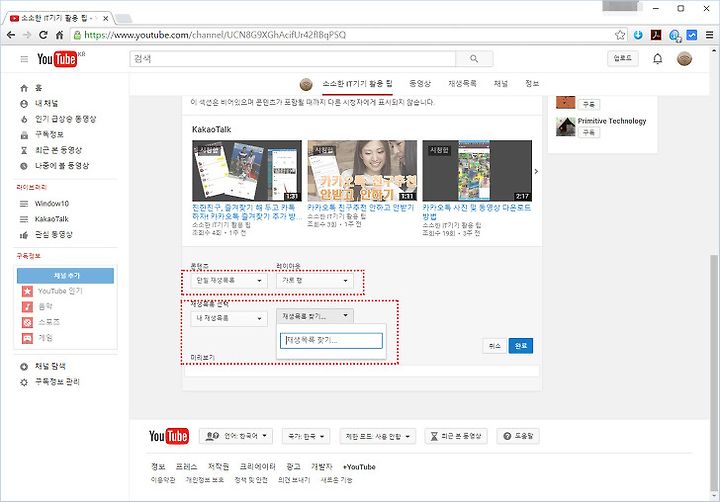The image size is (720, 502).
Task: Click the footer history button
Action: pos(456,436)
